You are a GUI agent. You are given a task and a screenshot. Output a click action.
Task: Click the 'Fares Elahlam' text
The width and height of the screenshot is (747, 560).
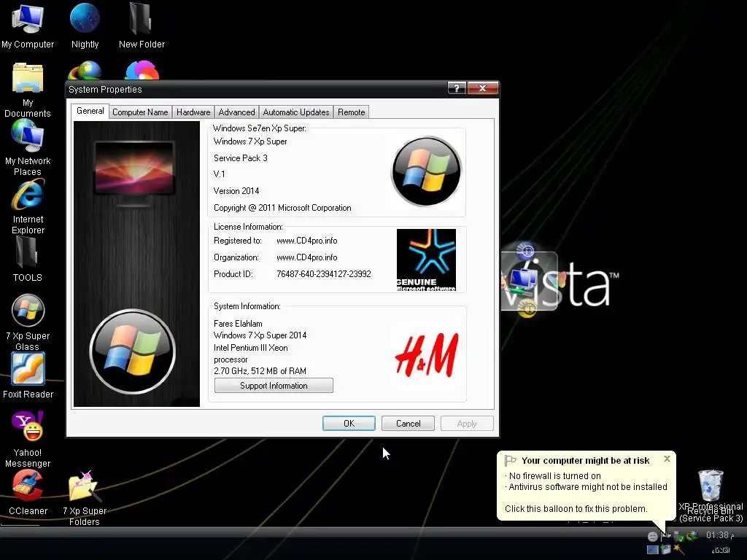[238, 323]
